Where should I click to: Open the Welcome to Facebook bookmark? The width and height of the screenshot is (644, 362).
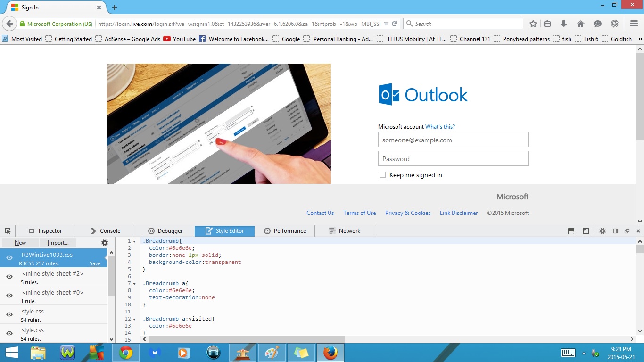pos(234,39)
